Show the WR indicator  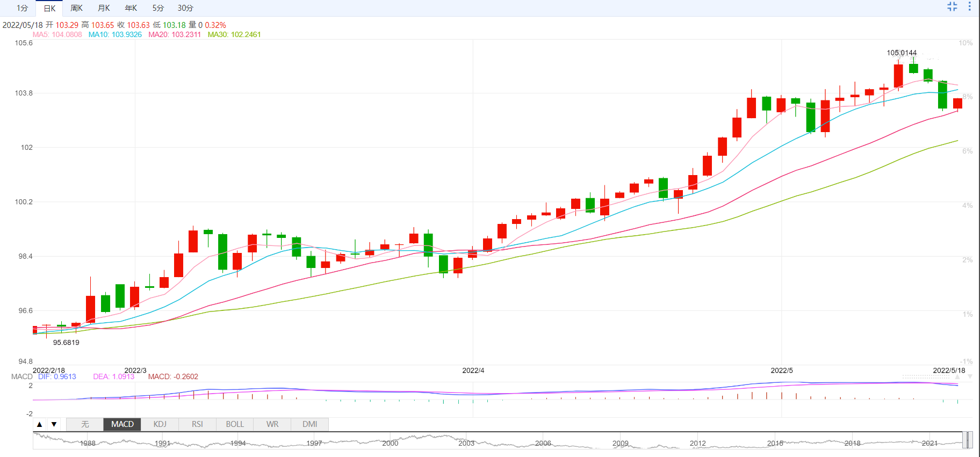click(272, 424)
